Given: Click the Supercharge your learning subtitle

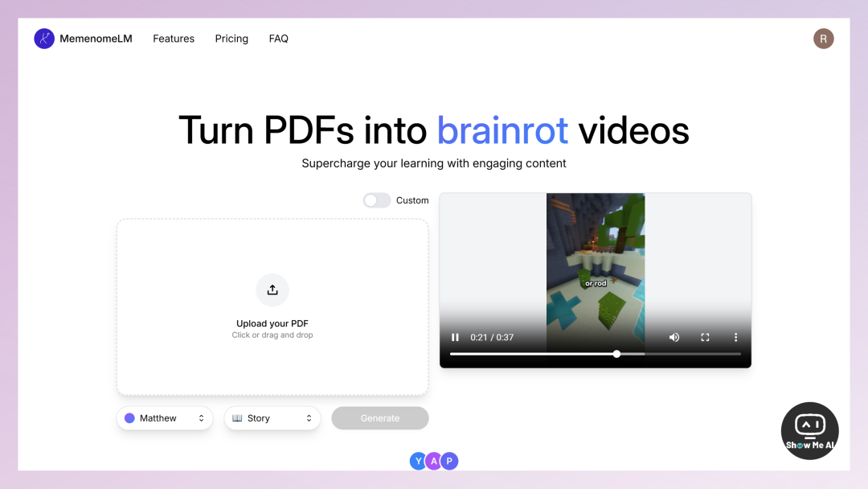Looking at the screenshot, I should pos(434,163).
